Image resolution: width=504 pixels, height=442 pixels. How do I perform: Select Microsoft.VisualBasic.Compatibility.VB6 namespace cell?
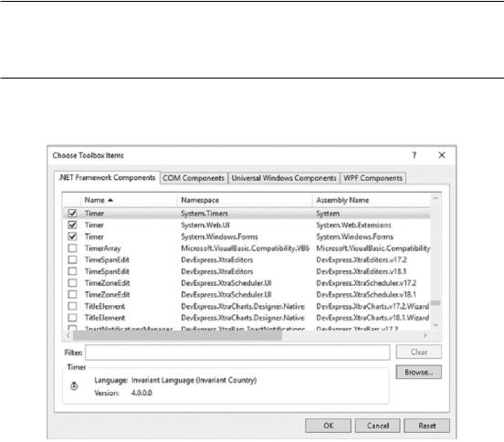pos(245,248)
